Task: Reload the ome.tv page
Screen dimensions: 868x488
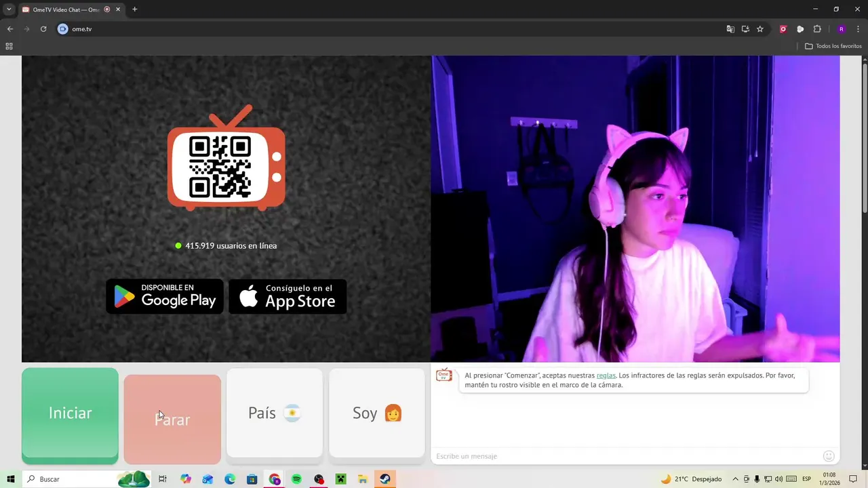Action: pos(43,29)
